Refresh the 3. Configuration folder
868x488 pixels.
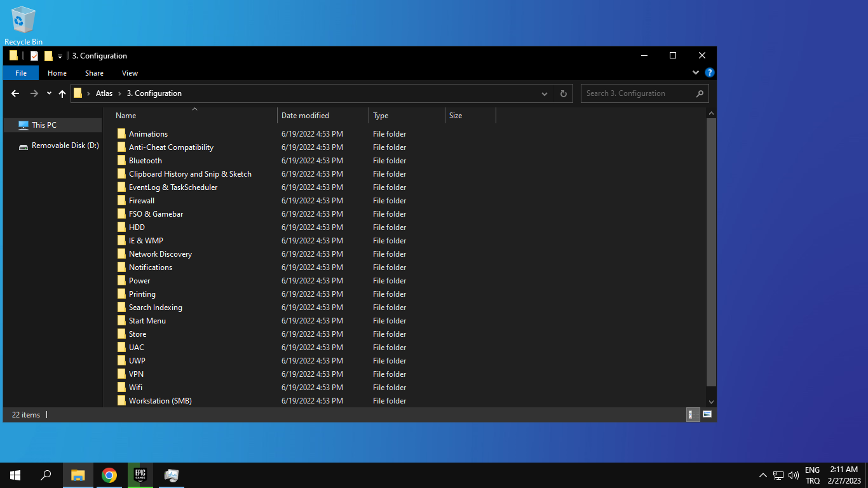pyautogui.click(x=563, y=93)
